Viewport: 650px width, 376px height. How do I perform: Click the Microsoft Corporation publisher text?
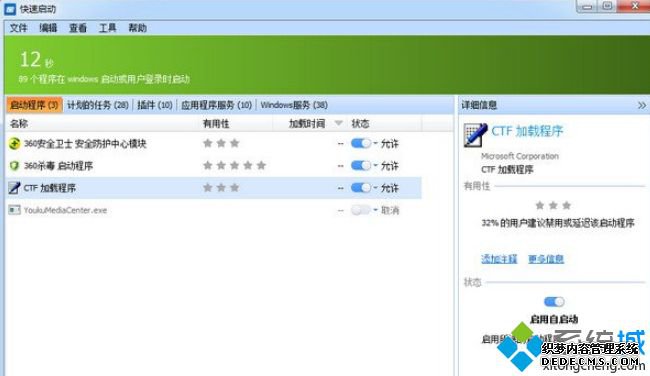pyautogui.click(x=520, y=156)
